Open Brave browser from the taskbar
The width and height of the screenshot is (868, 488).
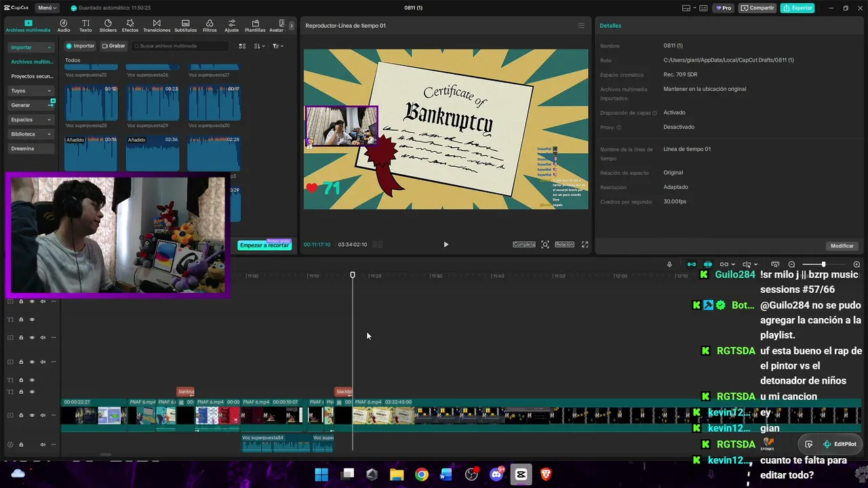click(x=546, y=474)
